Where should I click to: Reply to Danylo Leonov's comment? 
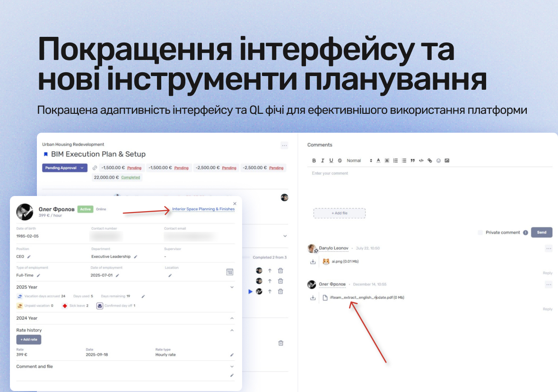coord(547,273)
